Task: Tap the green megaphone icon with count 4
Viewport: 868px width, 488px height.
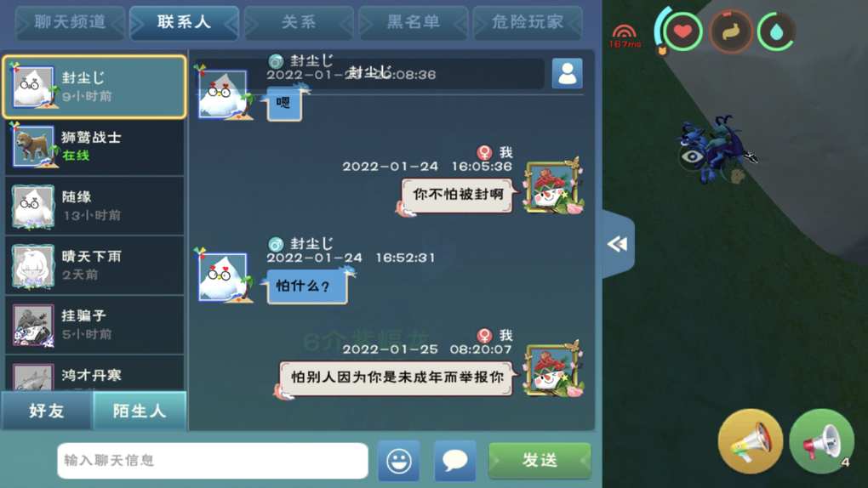Action: 822,441
